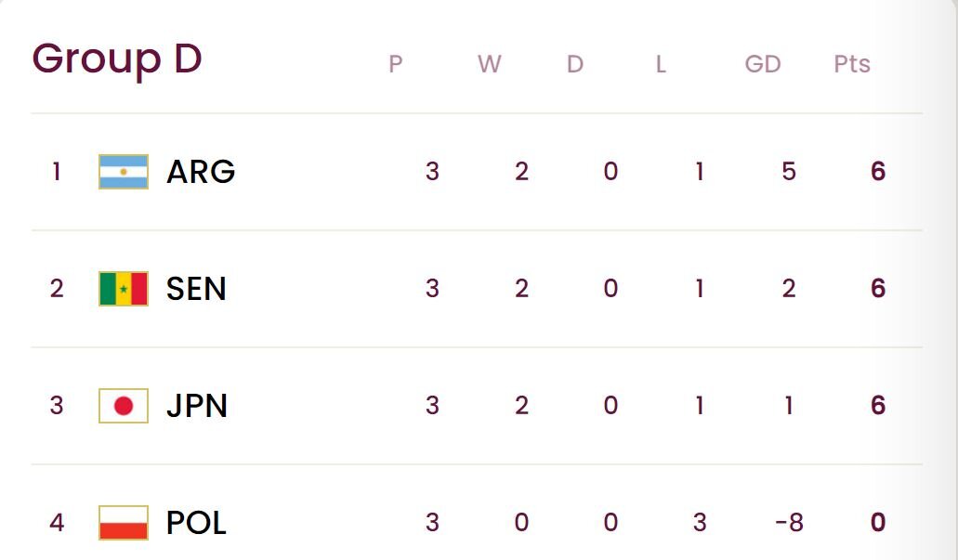This screenshot has width=958, height=560.
Task: Click rank number 2 beside Senegal
Action: [x=57, y=289]
